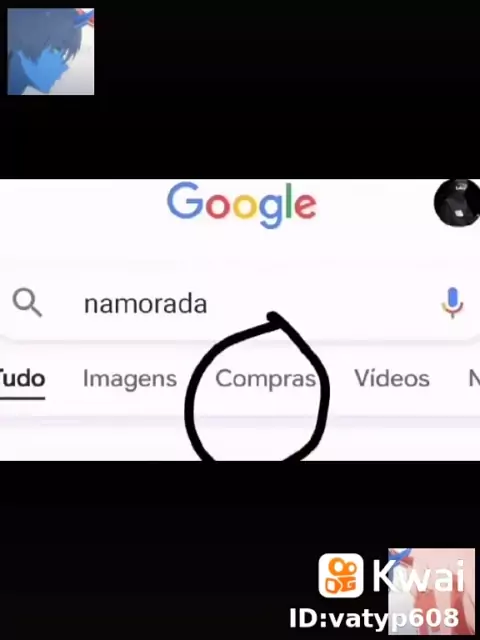Open the Google account profile avatar
Image resolution: width=480 pixels, height=640 pixels.
457,203
